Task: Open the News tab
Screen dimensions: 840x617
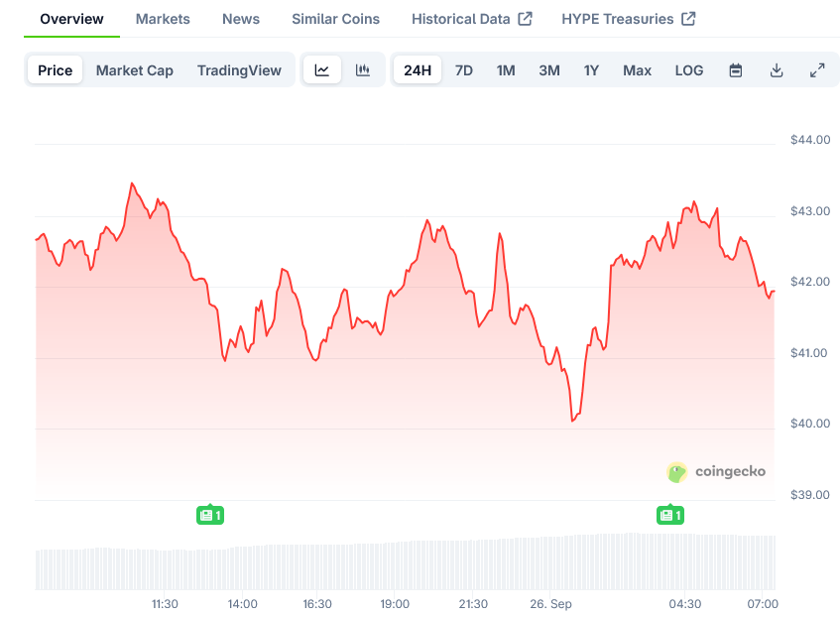Action: pyautogui.click(x=241, y=19)
